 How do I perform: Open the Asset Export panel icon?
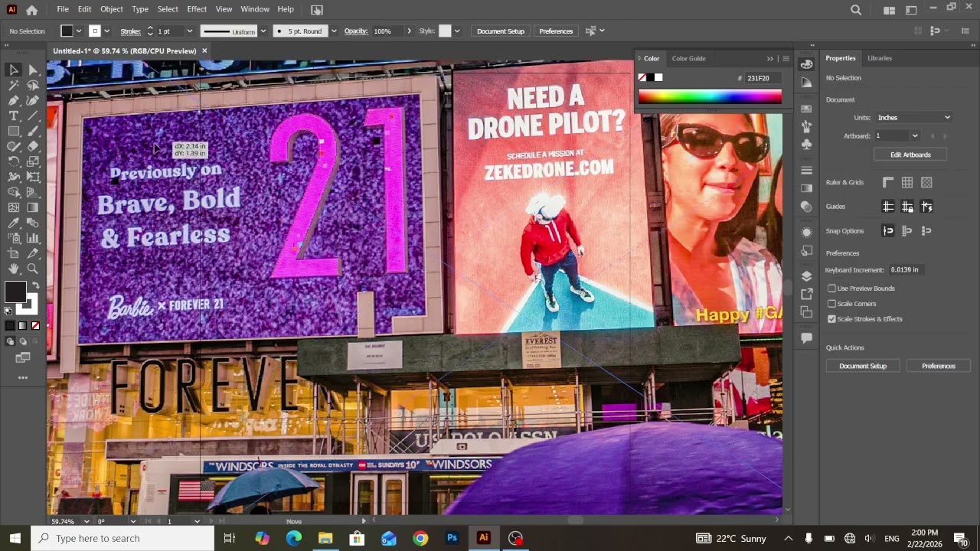806,294
